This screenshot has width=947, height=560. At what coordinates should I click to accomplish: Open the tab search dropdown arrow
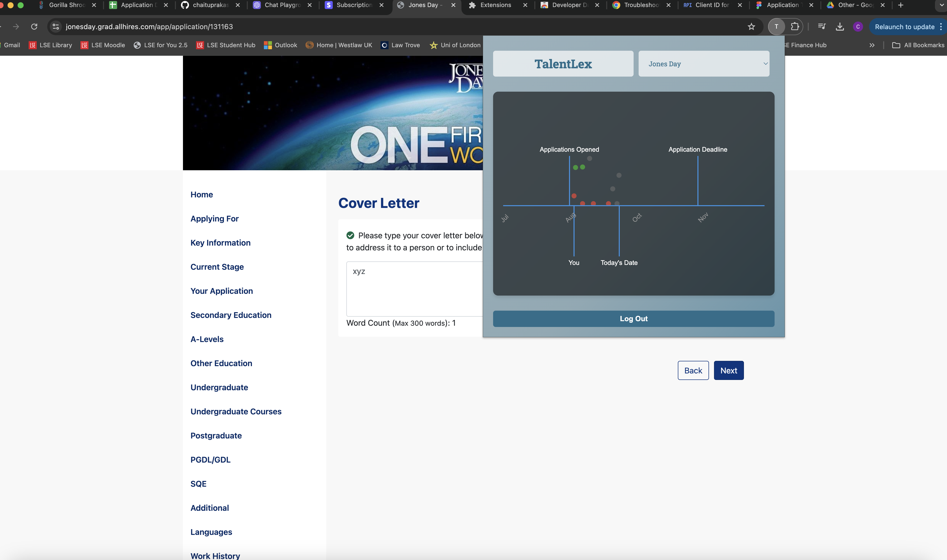click(x=941, y=5)
